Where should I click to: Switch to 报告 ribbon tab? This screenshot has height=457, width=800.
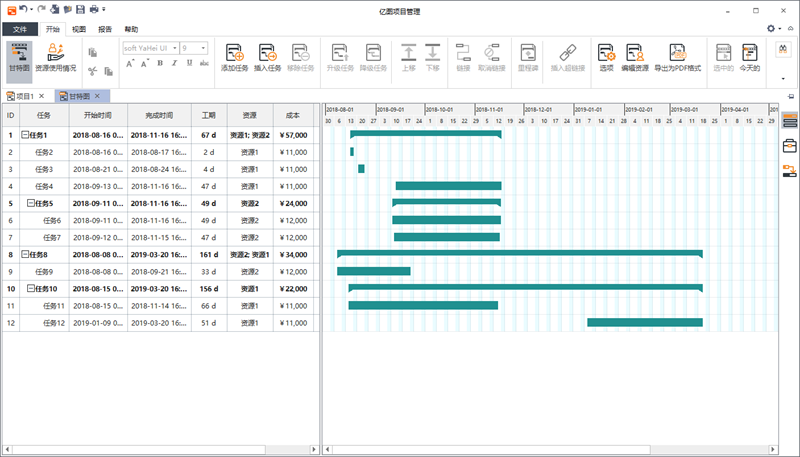105,29
